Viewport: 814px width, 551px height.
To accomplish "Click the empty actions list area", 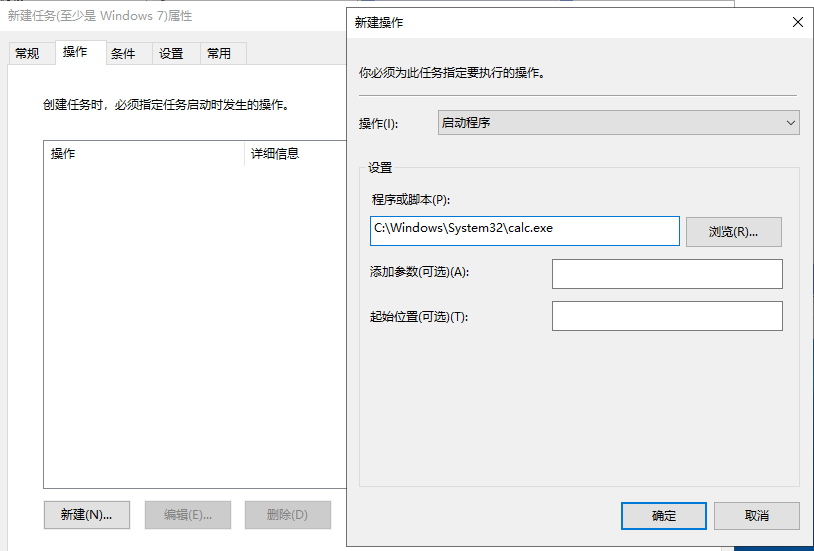I will click(x=190, y=320).
